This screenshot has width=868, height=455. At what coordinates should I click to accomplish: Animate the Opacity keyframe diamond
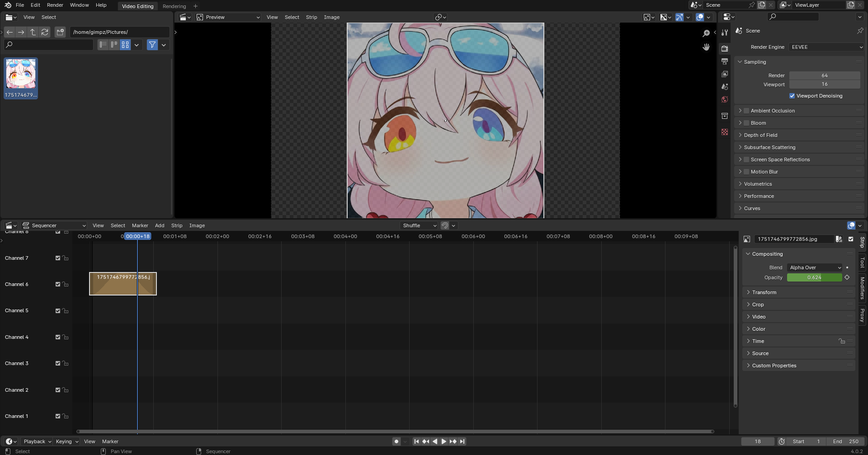(x=847, y=277)
